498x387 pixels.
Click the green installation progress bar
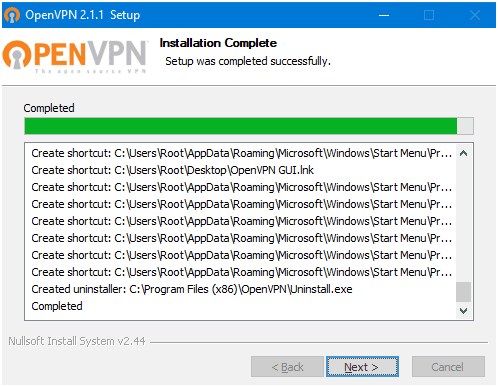coord(249,126)
